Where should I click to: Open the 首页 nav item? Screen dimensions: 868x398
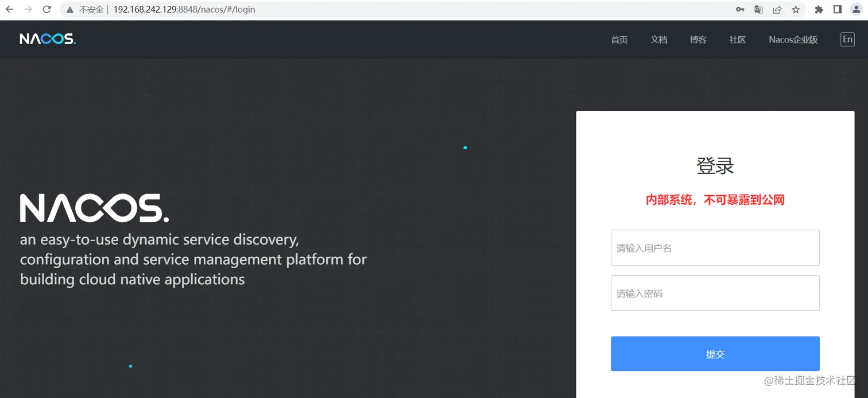tap(619, 40)
